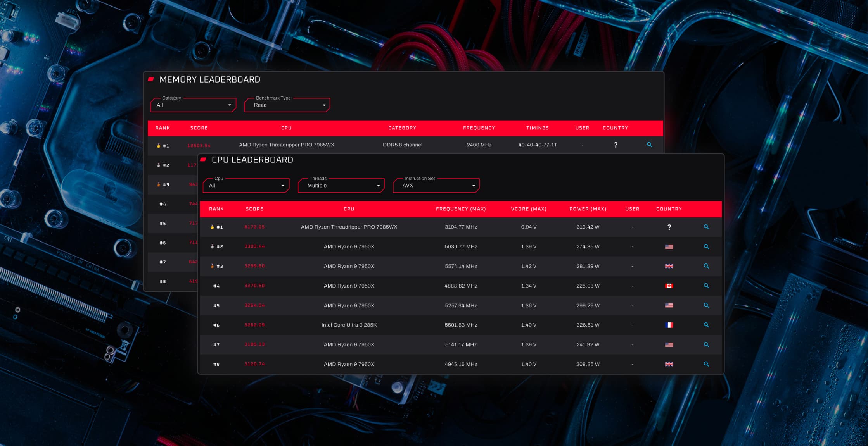The width and height of the screenshot is (868, 446).
Task: Open Benchmark Type dropdown showing Read
Action: click(287, 105)
